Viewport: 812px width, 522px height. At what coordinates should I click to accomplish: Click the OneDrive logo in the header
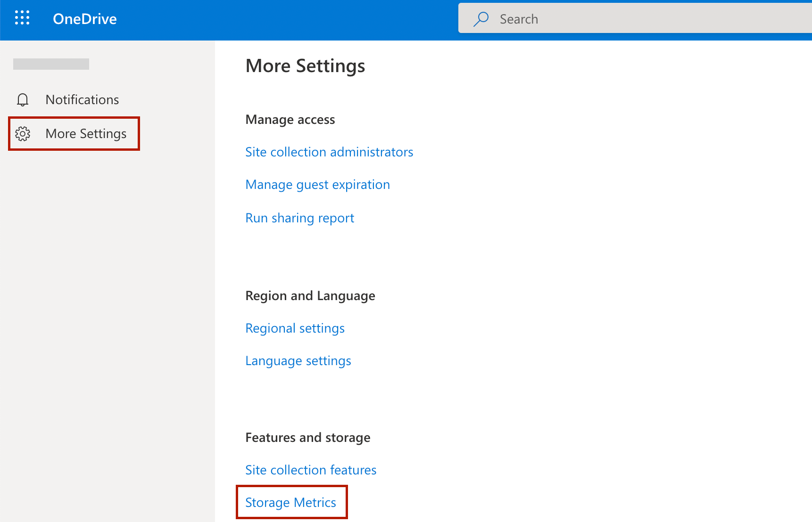click(84, 19)
